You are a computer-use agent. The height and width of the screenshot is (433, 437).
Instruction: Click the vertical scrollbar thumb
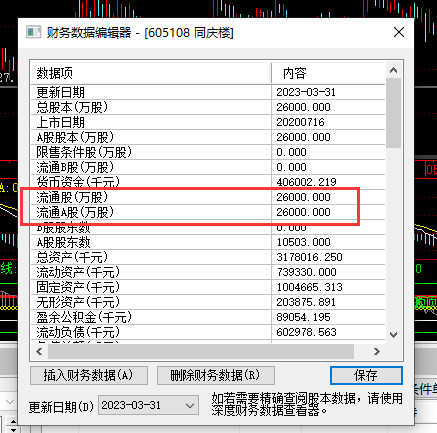coord(393,113)
